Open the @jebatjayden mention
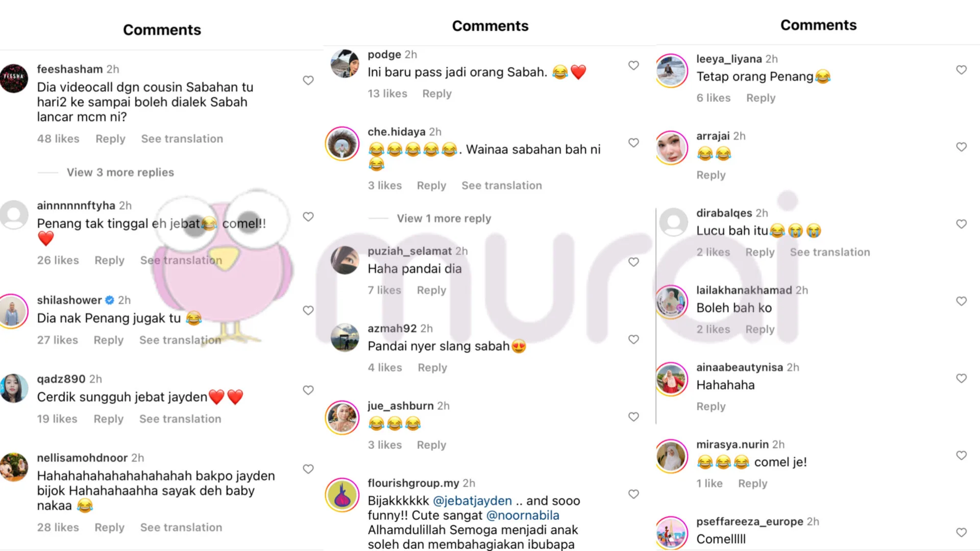The height and width of the screenshot is (551, 980). point(472,501)
